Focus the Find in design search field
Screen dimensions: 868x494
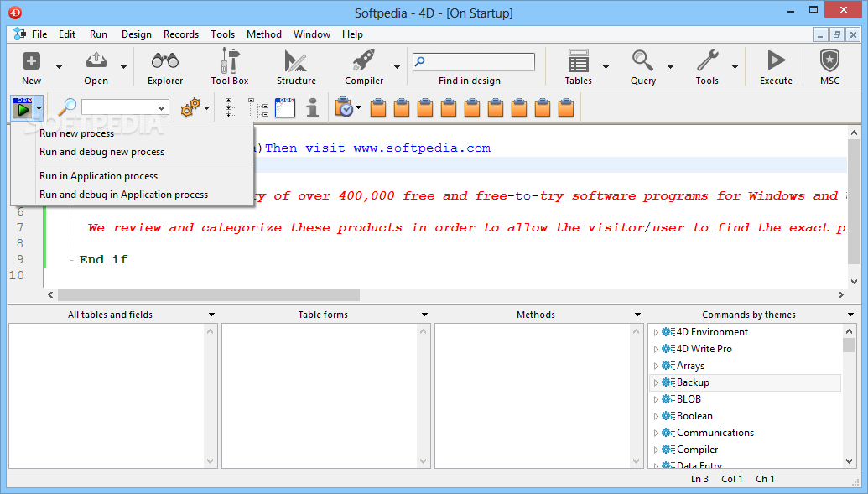tap(474, 61)
